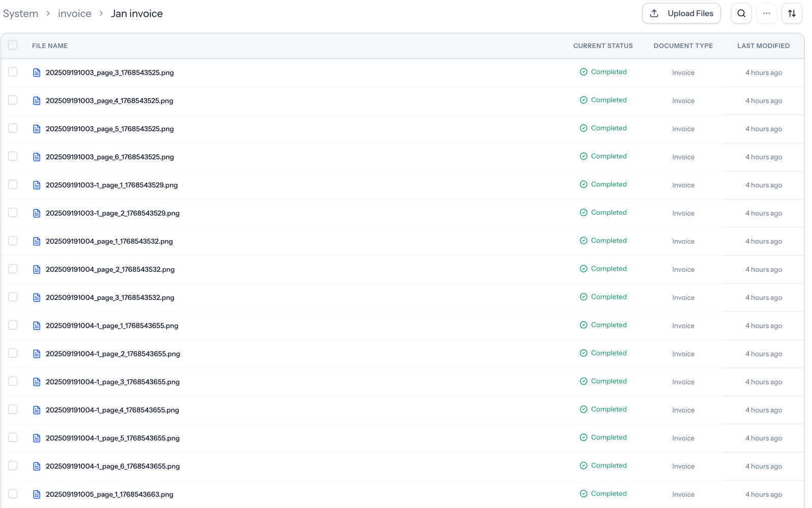Image resolution: width=812 pixels, height=508 pixels.
Task: Click the upload icon on Upload Files
Action: [x=654, y=13]
